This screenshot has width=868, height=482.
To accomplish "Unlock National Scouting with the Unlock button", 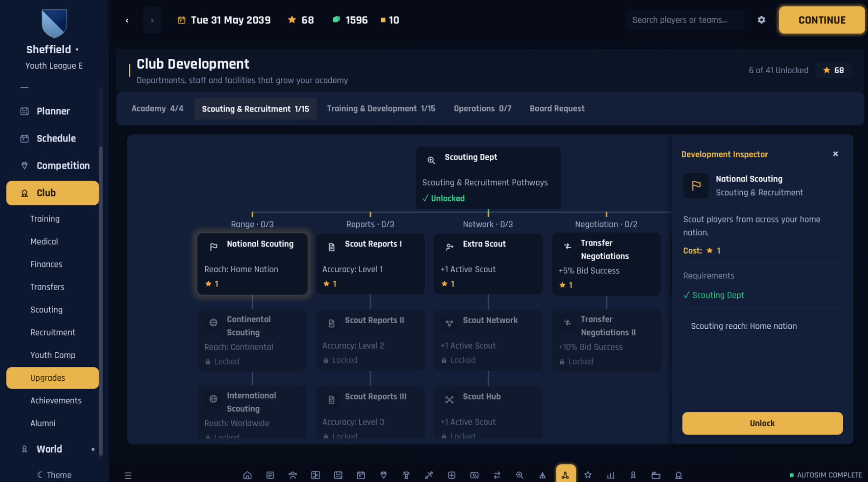I will click(x=762, y=423).
